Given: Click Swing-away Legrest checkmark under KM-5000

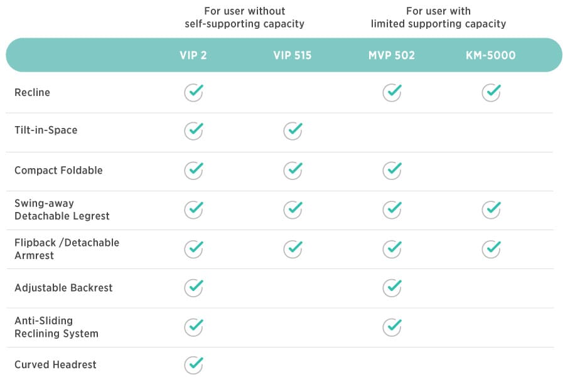Looking at the screenshot, I should (x=492, y=209).
